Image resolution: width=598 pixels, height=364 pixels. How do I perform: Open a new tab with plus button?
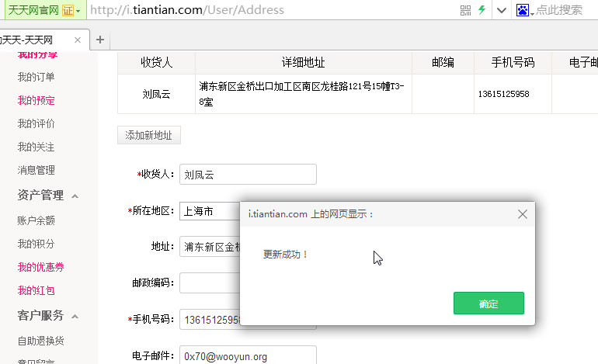click(100, 40)
